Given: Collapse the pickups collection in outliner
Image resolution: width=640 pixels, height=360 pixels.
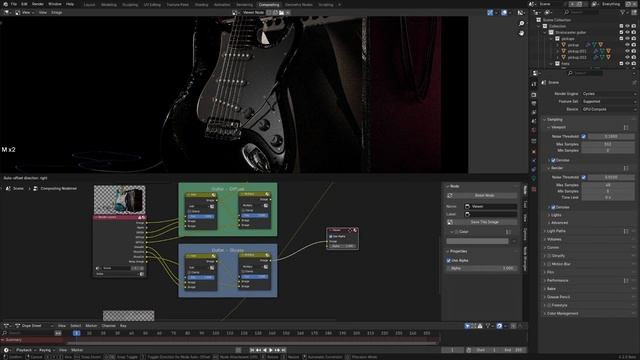Looking at the screenshot, I should (x=551, y=39).
